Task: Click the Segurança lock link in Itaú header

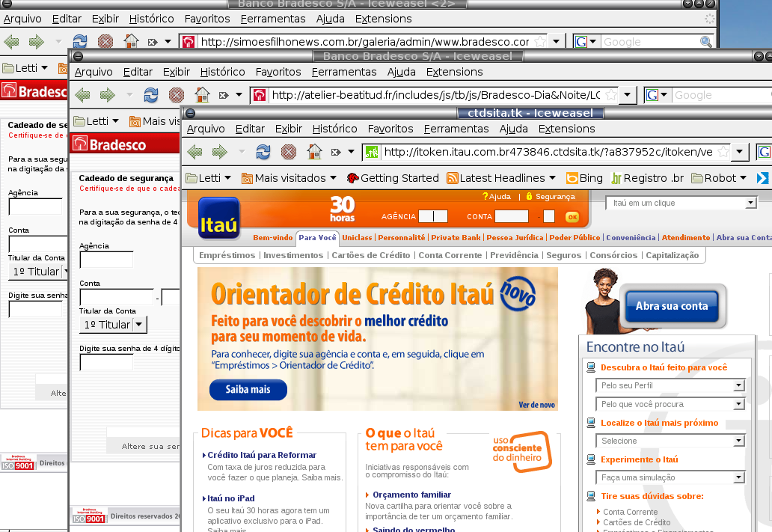Action: pos(551,196)
